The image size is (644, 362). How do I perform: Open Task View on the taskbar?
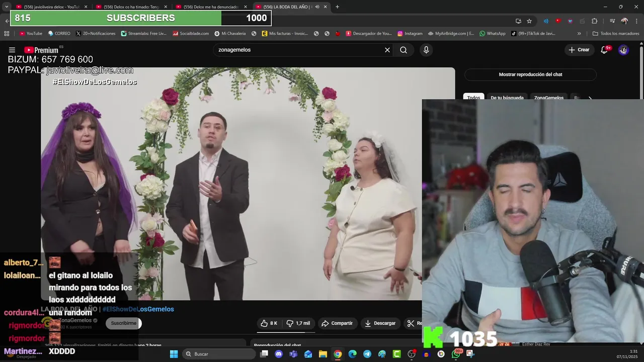point(264,354)
